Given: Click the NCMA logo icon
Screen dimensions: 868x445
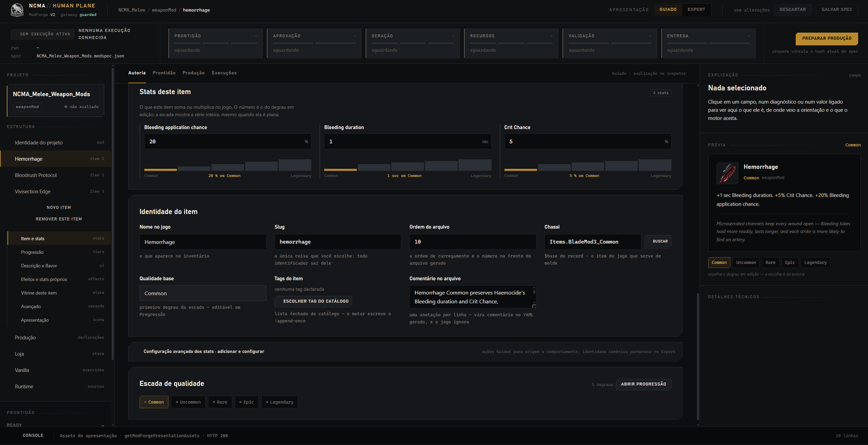Looking at the screenshot, I should click(x=17, y=10).
